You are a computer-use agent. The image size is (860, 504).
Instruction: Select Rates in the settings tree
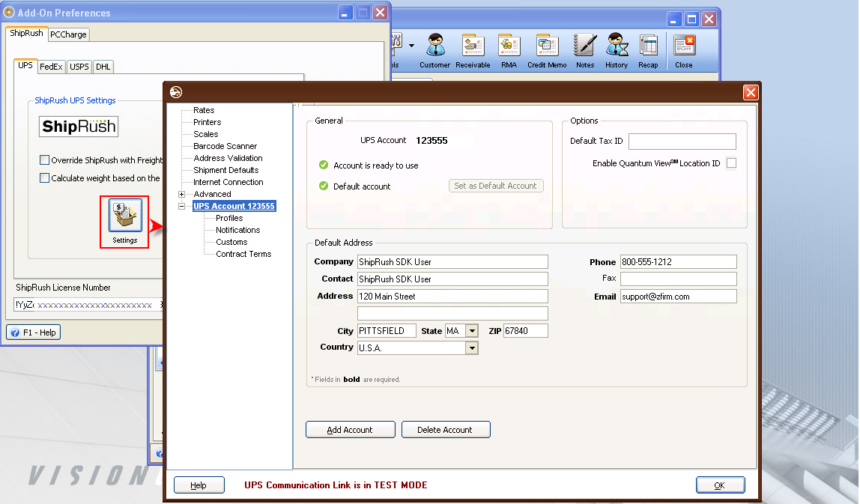pos(204,110)
